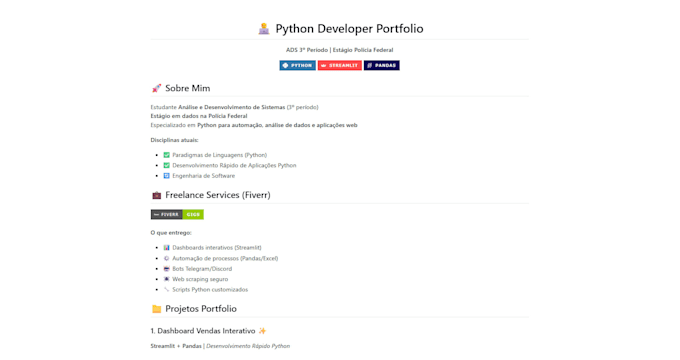Click Dashboards interativos (Streamlit) item
680x360 pixels.
(x=217, y=248)
